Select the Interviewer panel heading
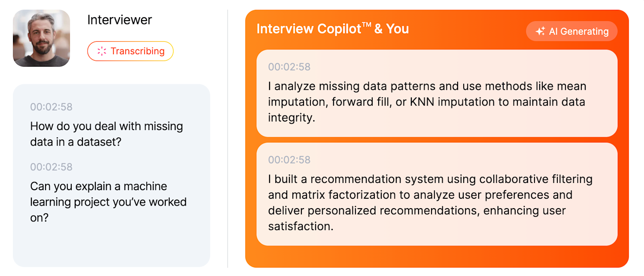644x276 pixels. pos(119,20)
